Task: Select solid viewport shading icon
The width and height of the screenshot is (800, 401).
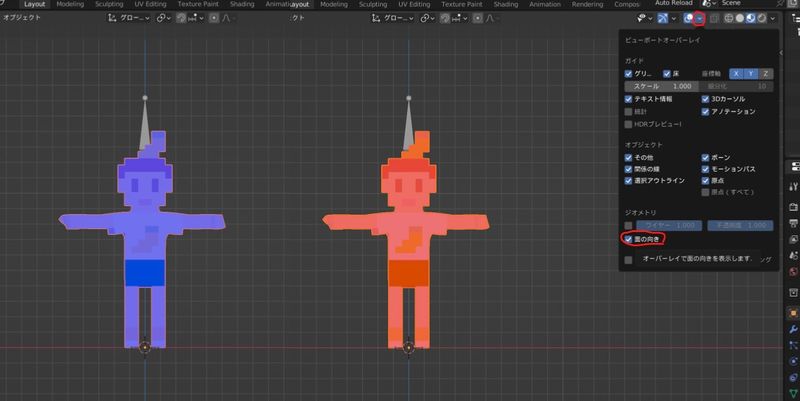Action: pyautogui.click(x=741, y=18)
